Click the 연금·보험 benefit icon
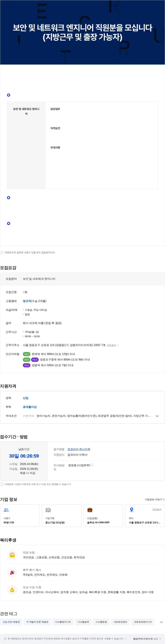The width and height of the screenshot is (165, 644). 12,555
